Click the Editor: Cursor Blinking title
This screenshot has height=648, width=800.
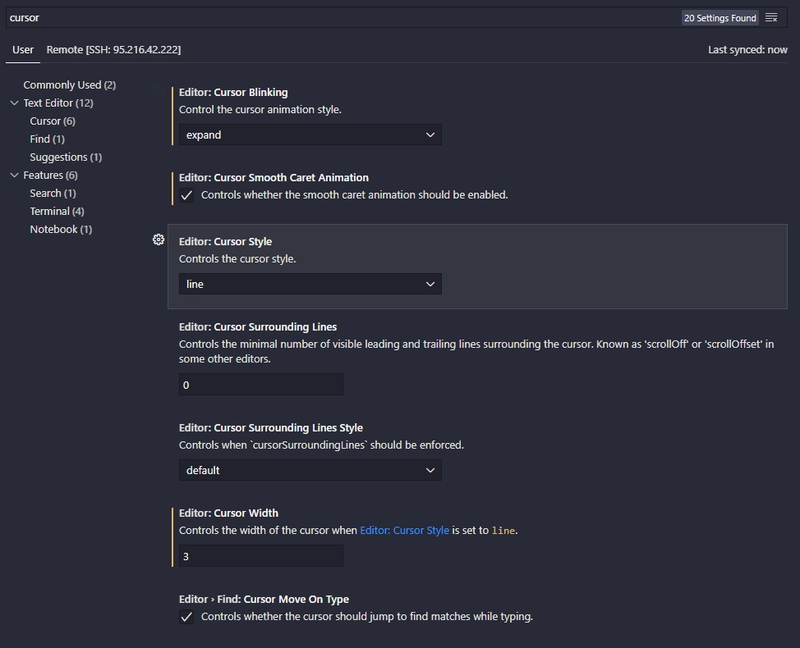(x=233, y=92)
